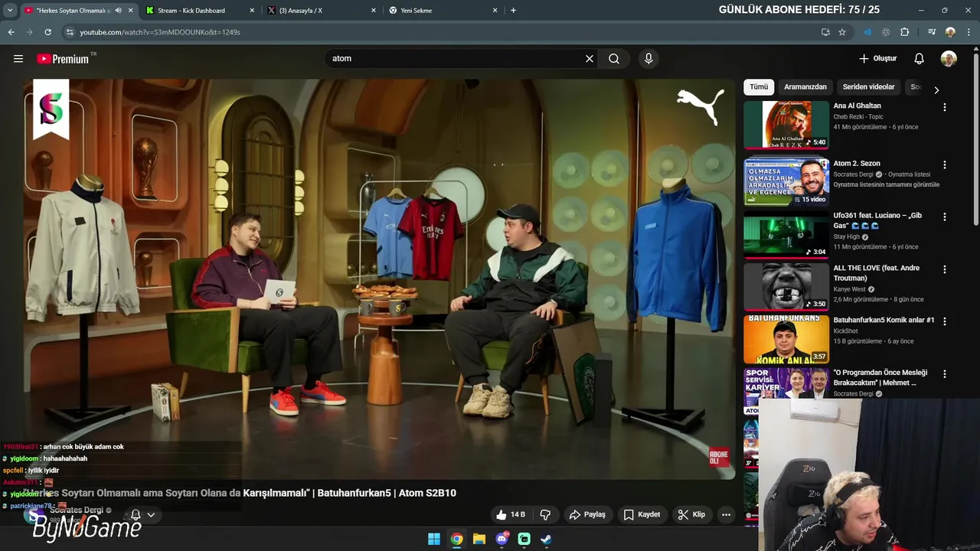Click the main video player
The image size is (980, 551).
[x=379, y=279]
